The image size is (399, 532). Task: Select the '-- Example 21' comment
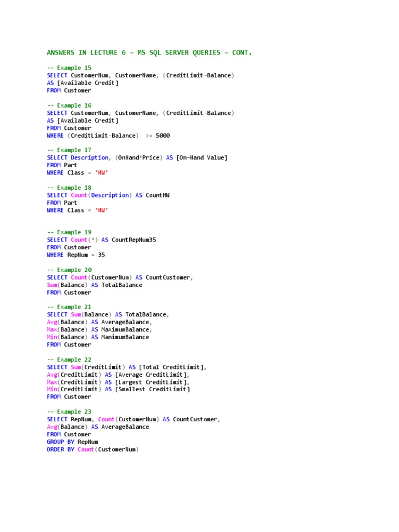coord(69,307)
